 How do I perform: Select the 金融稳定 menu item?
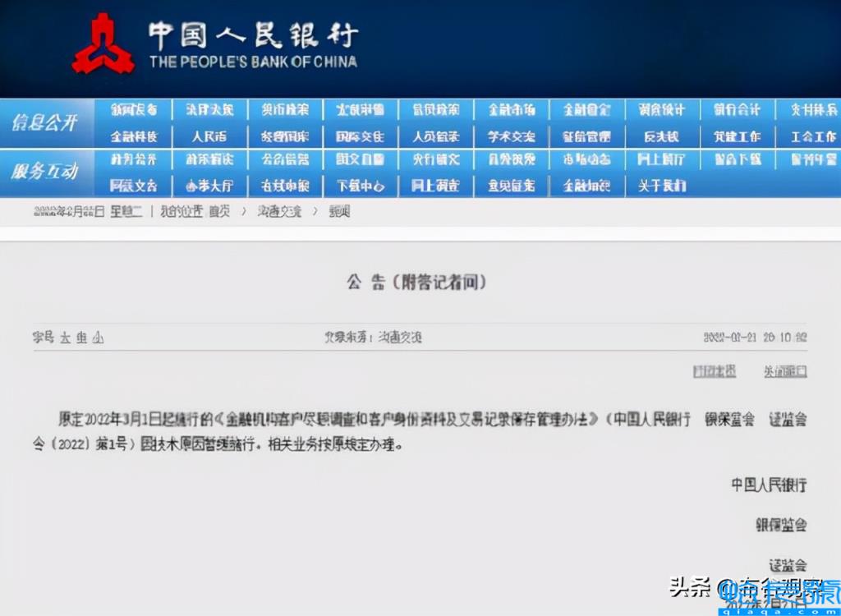[x=586, y=110]
